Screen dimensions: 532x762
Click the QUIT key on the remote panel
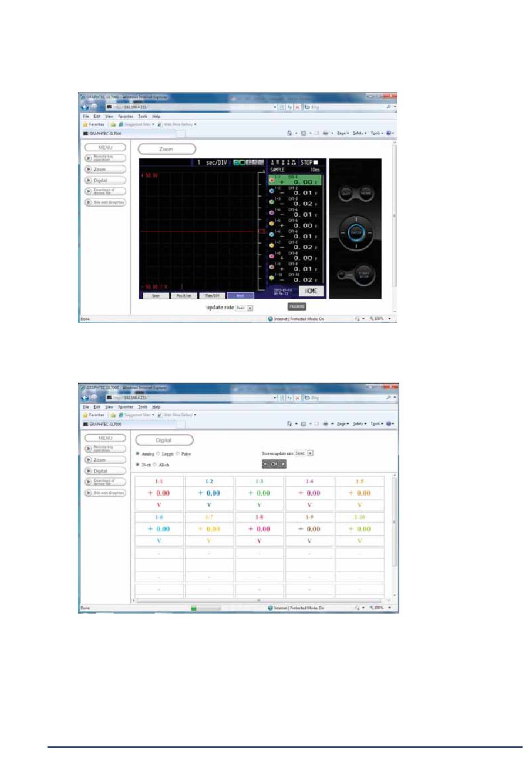pyautogui.click(x=347, y=193)
